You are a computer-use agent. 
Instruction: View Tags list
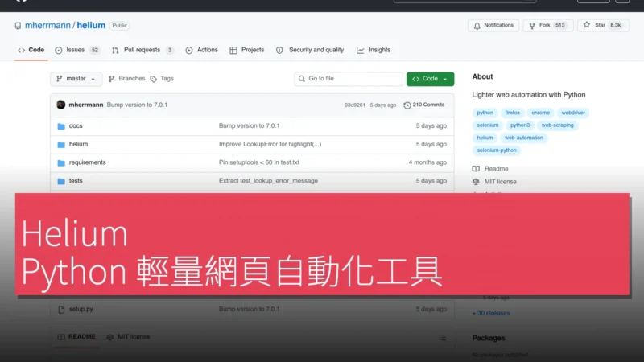162,78
